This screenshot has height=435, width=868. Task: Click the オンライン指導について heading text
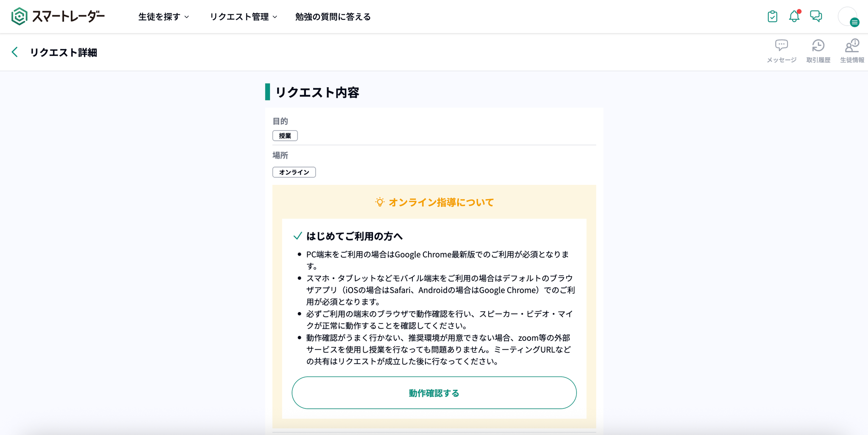441,203
